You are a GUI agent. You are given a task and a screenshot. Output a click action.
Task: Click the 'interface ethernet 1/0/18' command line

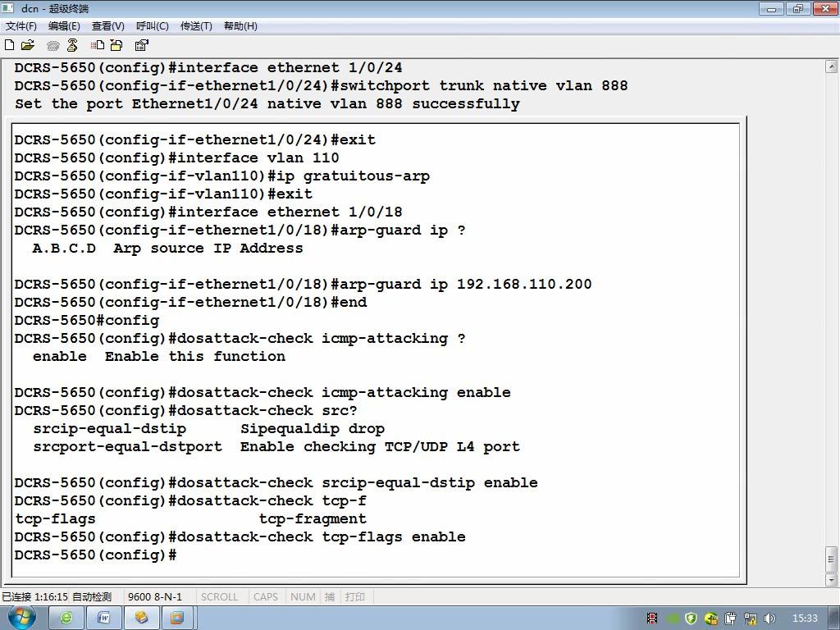[x=208, y=212]
